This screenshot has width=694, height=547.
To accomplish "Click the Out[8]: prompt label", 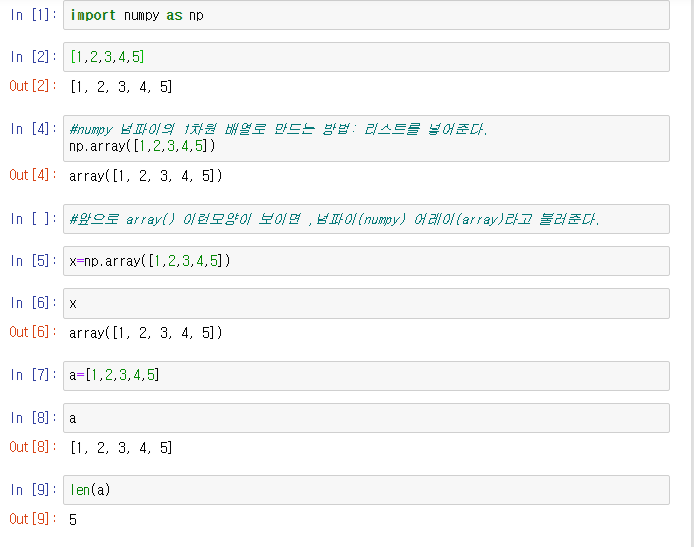I will click(x=33, y=447).
